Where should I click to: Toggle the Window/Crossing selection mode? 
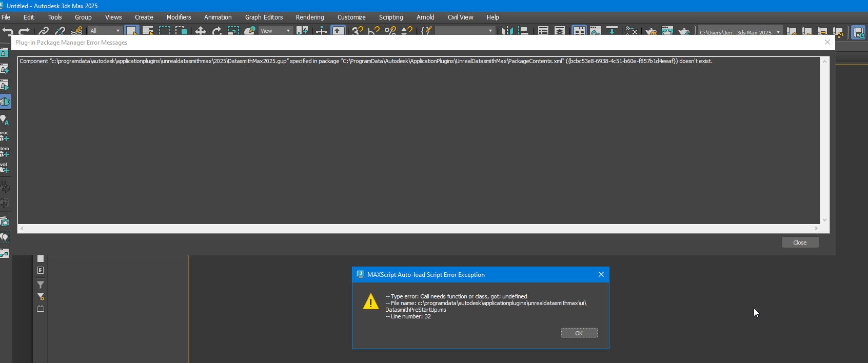point(181,31)
